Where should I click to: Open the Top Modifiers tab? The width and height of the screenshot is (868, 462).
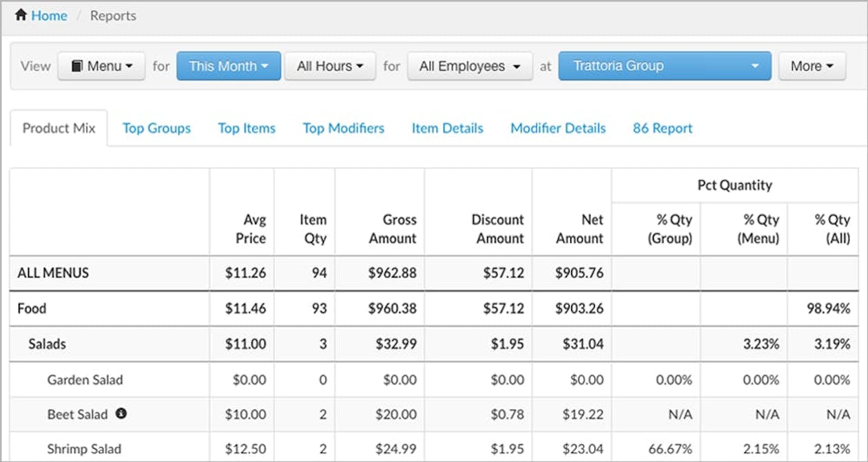[x=343, y=128]
